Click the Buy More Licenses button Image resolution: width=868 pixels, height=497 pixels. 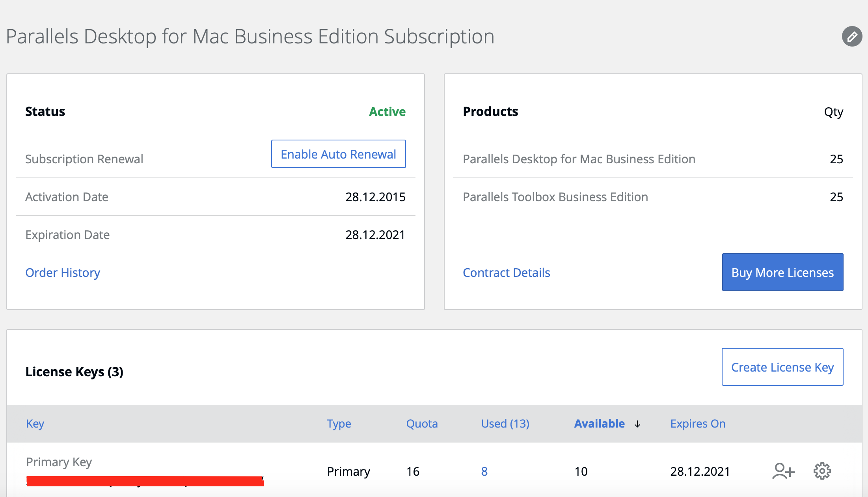click(782, 272)
